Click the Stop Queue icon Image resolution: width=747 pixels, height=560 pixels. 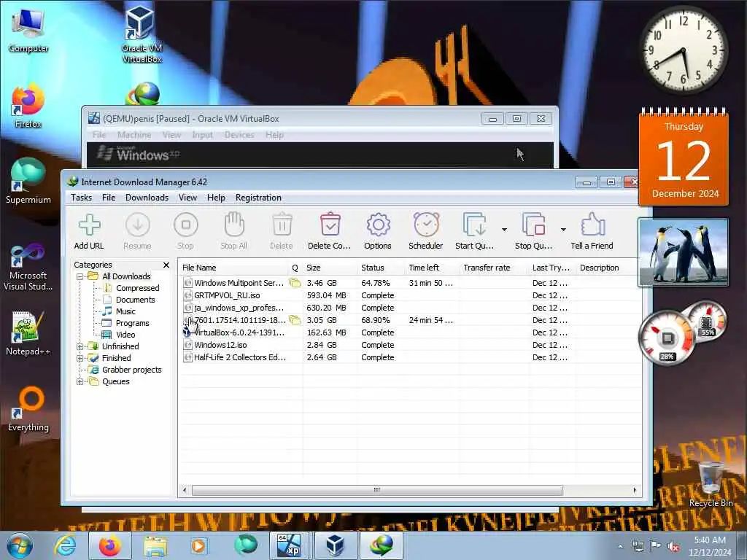(x=533, y=225)
